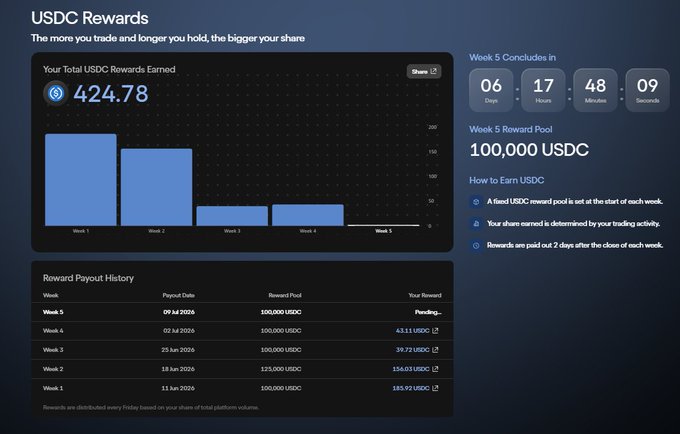The height and width of the screenshot is (434, 680).
Task: Select the Week 4 bar in chart
Action: (308, 215)
